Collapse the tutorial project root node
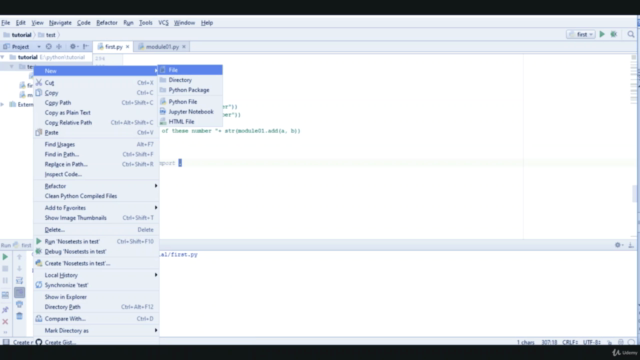The width and height of the screenshot is (640, 360). coord(3,57)
